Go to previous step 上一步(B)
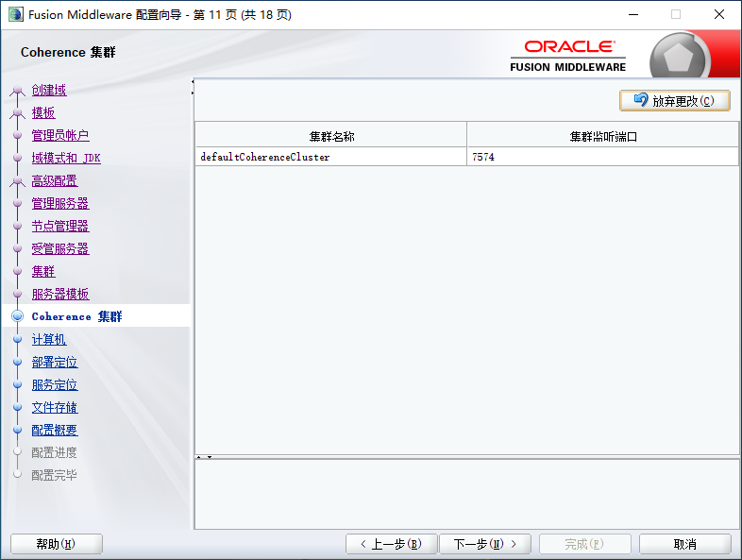The image size is (742, 560). pyautogui.click(x=391, y=544)
